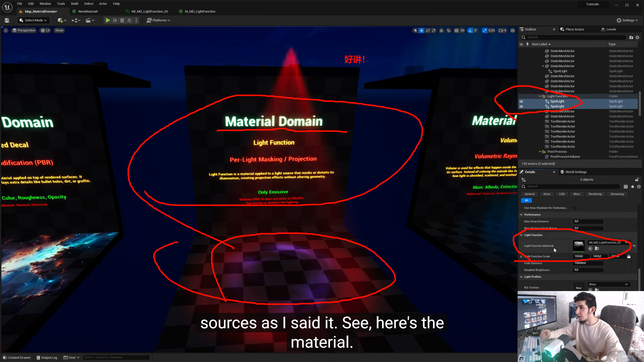Open the Build menu
This screenshot has width=644, height=362.
click(x=74, y=4)
